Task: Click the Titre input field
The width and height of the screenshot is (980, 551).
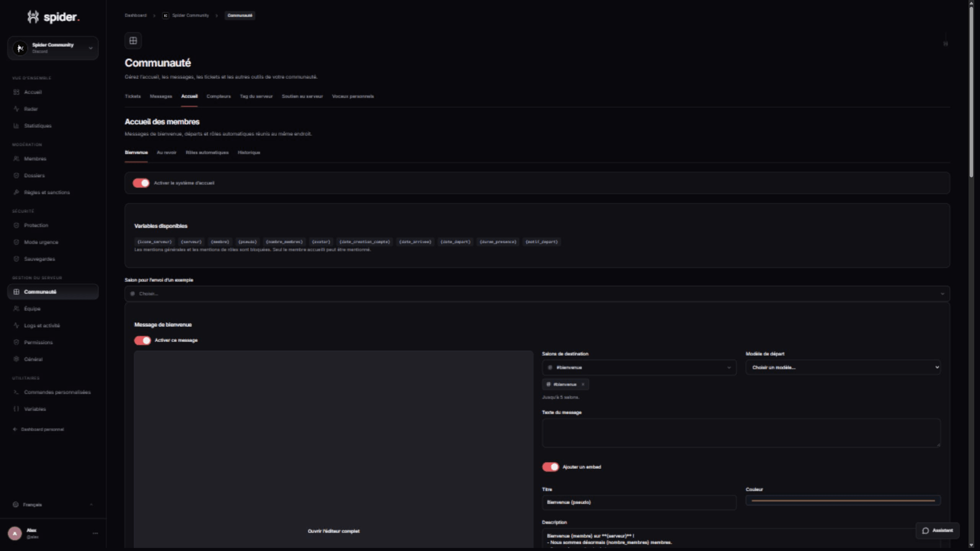Action: coord(639,502)
